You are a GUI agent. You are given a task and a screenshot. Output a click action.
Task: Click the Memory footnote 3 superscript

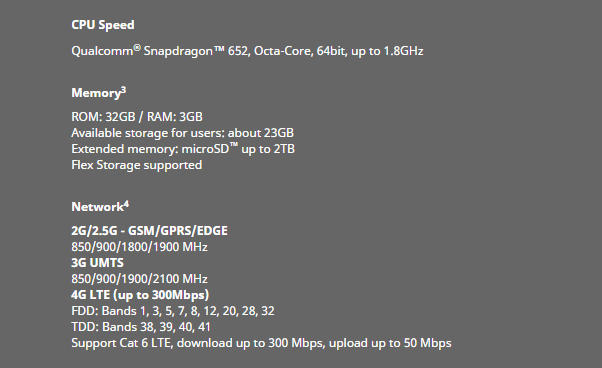click(124, 91)
